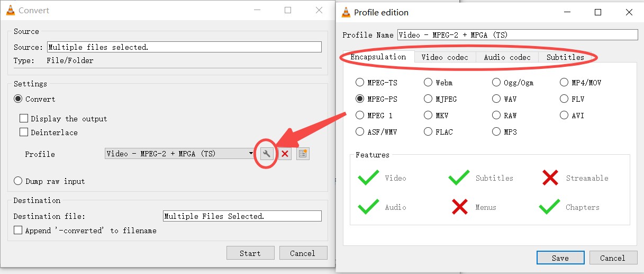Pick the MJPEG container format
The image size is (644, 274).
(428, 99)
